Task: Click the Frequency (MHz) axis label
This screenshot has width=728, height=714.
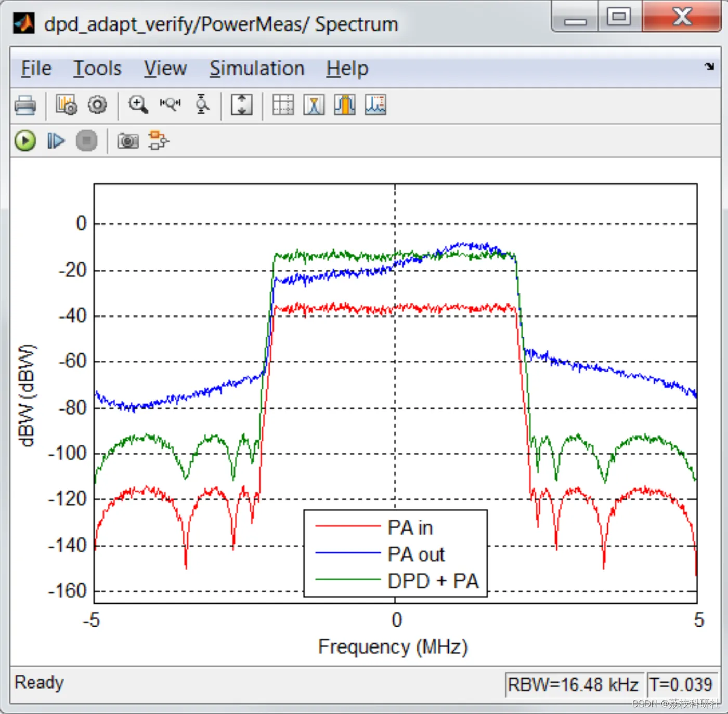Action: click(x=393, y=647)
